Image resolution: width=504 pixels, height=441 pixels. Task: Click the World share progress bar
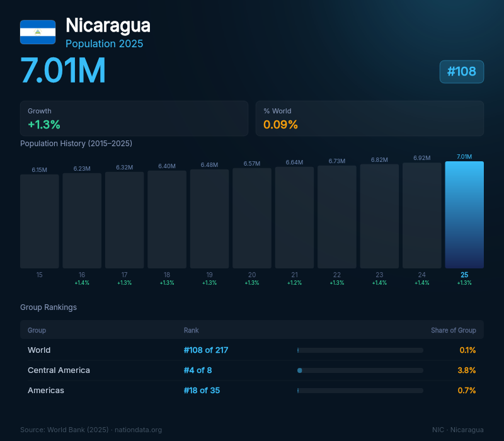click(x=360, y=350)
